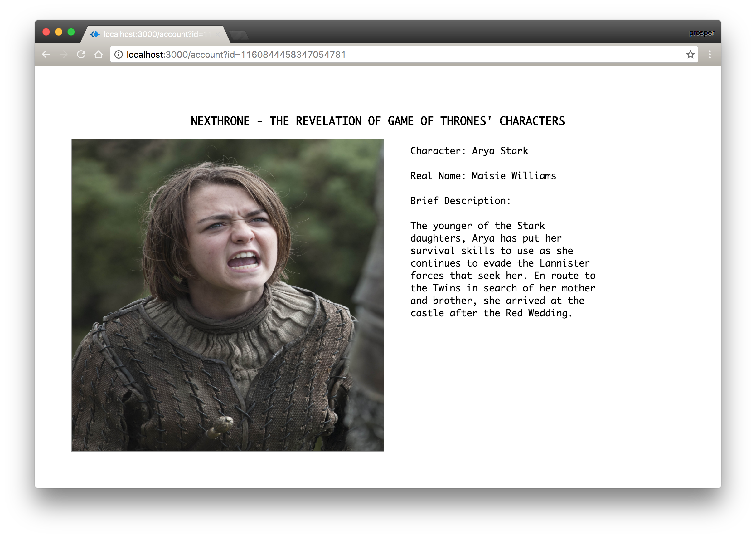This screenshot has height=538, width=756.
Task: Click inside the URL address bar
Action: [298, 55]
